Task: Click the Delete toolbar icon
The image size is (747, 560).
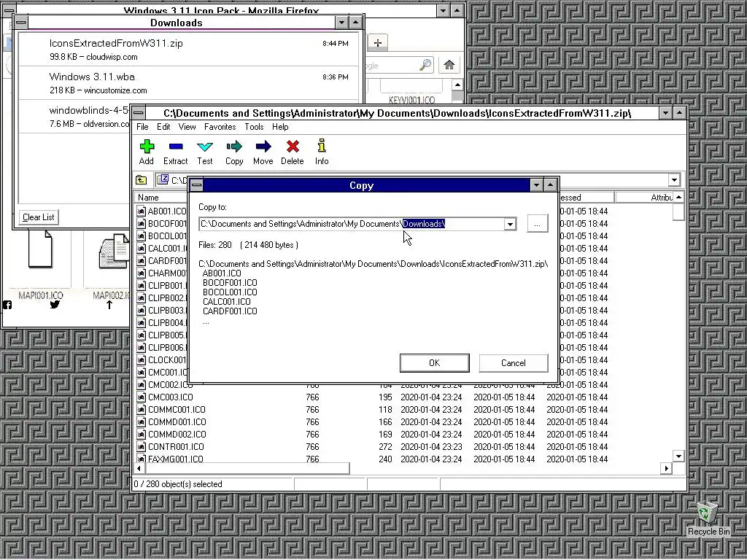Action: click(293, 147)
